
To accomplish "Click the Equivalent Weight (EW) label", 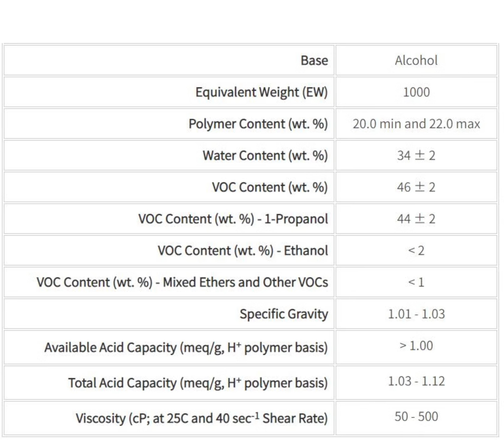I will point(261,92).
